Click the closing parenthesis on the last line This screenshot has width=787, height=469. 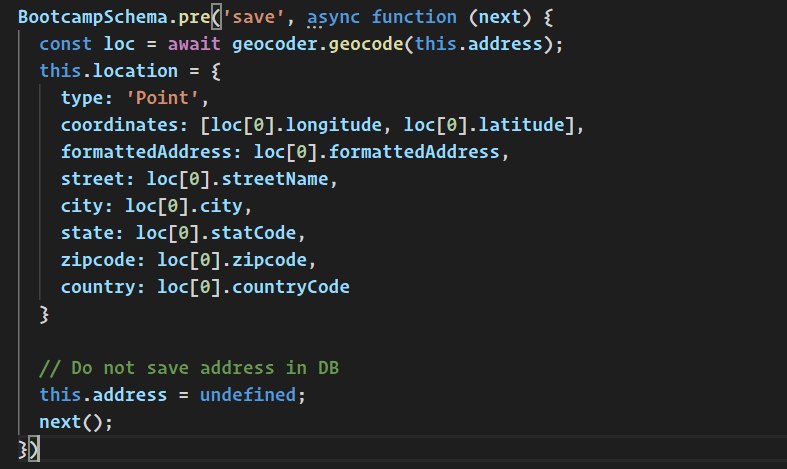click(x=34, y=449)
